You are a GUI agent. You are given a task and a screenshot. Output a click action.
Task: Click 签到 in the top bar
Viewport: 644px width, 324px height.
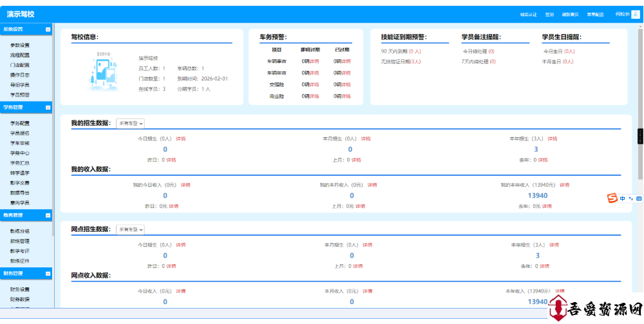(549, 15)
